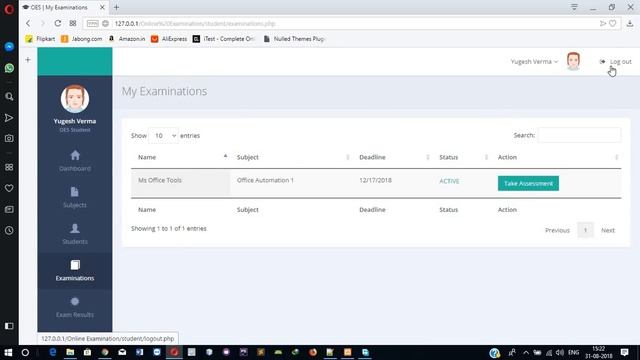This screenshot has height=360, width=640.
Task: Open personal news icon in sidebar
Action: (9, 209)
